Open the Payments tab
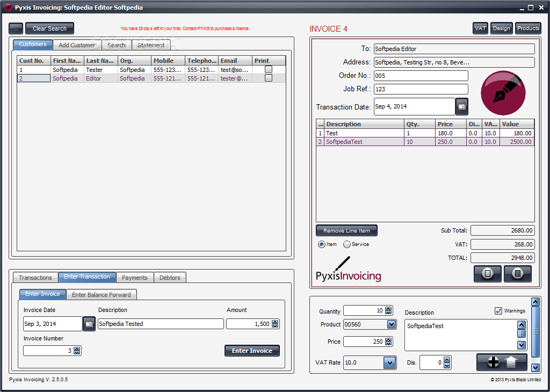Image resolution: width=550 pixels, height=392 pixels. [135, 277]
